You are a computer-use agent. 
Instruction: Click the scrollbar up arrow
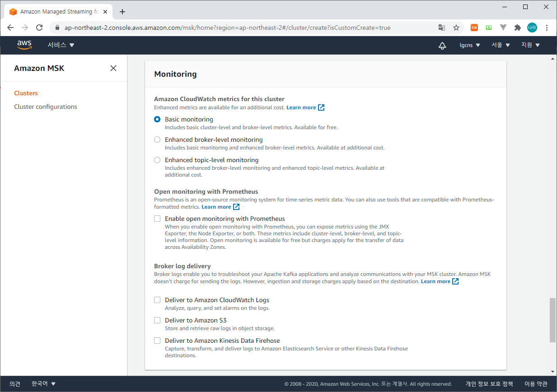coord(552,59)
